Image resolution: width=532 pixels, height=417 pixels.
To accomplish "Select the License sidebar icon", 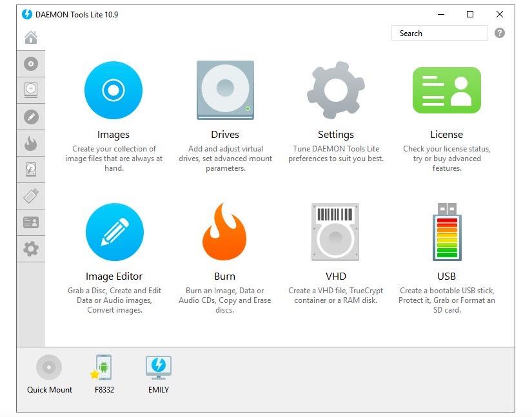I will 31,222.
